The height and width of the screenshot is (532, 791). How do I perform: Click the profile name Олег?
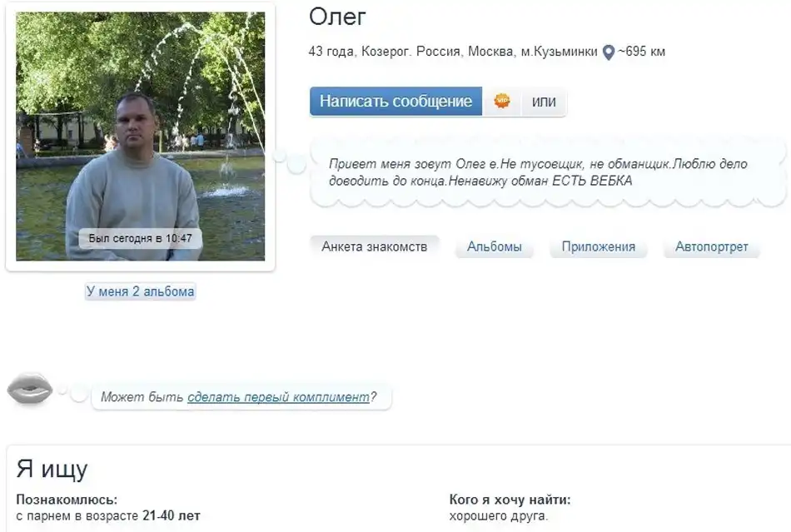click(x=337, y=17)
